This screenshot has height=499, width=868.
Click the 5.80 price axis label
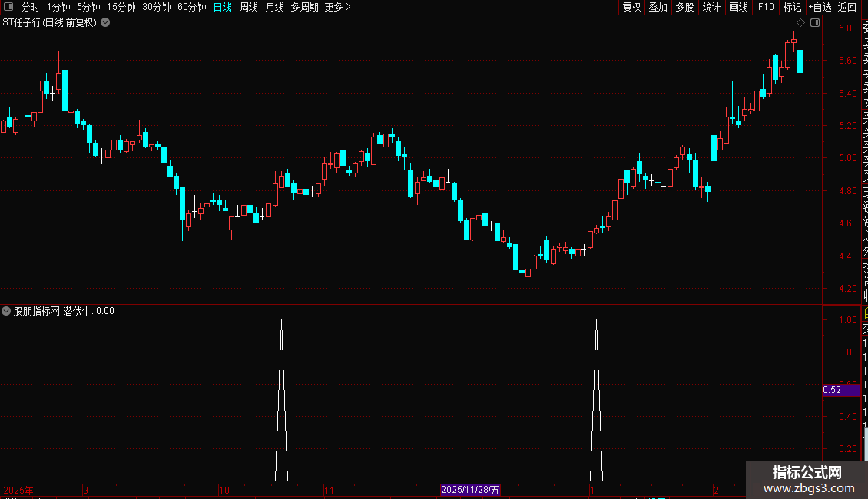point(847,28)
